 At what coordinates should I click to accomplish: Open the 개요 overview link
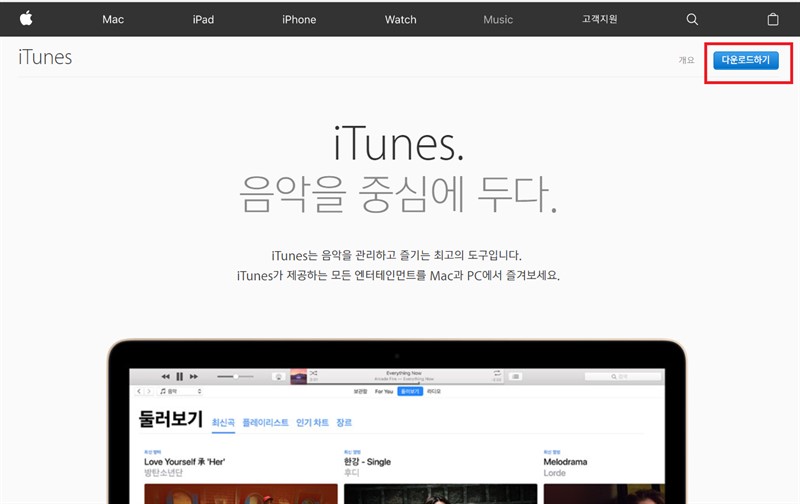tap(686, 60)
